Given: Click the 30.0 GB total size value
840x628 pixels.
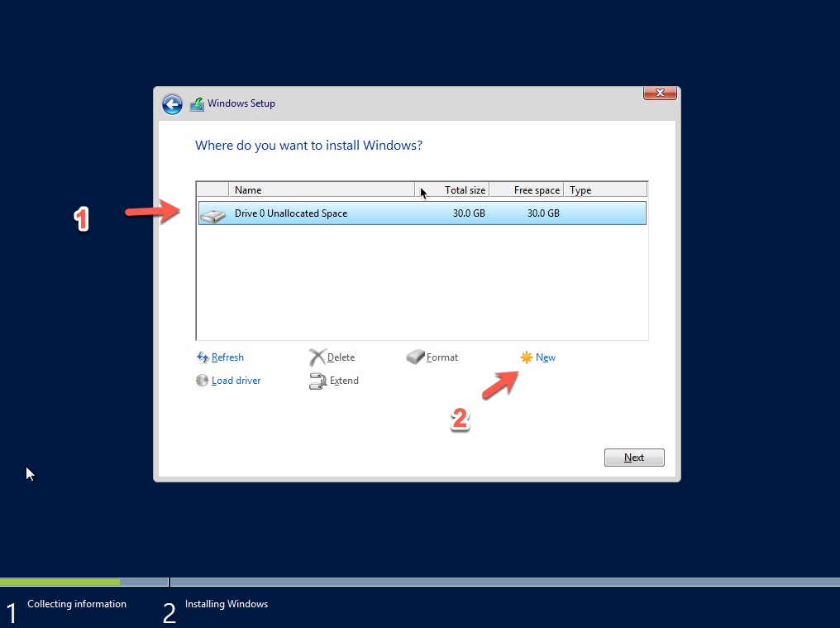Looking at the screenshot, I should 469,213.
